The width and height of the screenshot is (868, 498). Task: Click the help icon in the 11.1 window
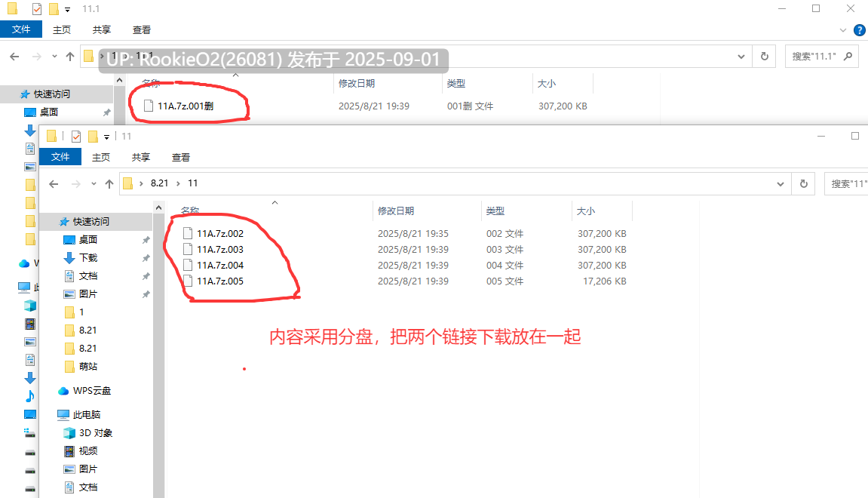pyautogui.click(x=860, y=30)
